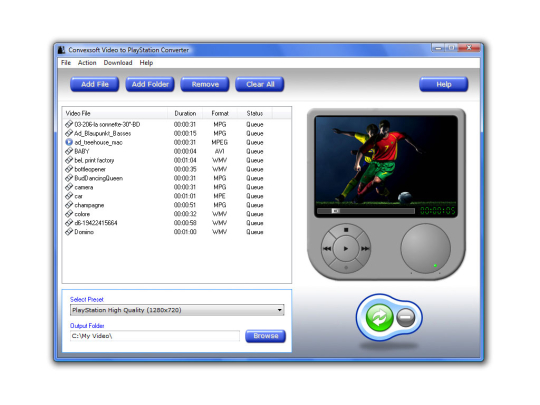Screen dimensions: 540x405
Task: Click the film icon beside bel. print factory
Action: pos(69,160)
